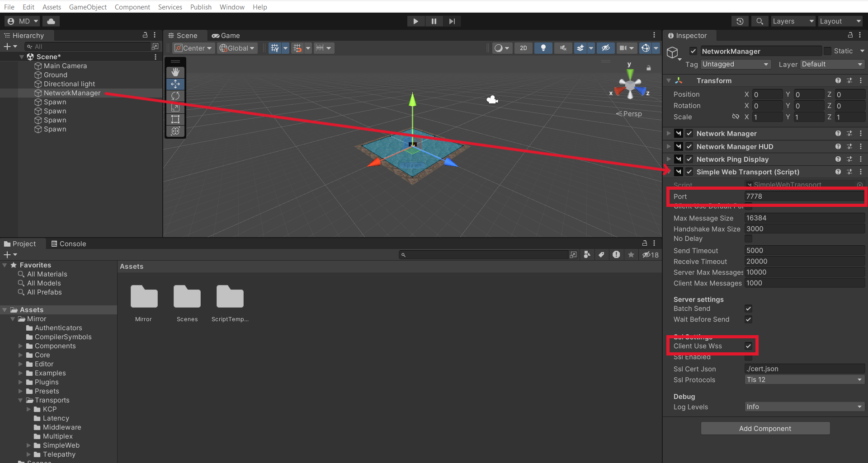Select the Rotate tool in scene toolbar
The width and height of the screenshot is (868, 463).
[x=175, y=96]
